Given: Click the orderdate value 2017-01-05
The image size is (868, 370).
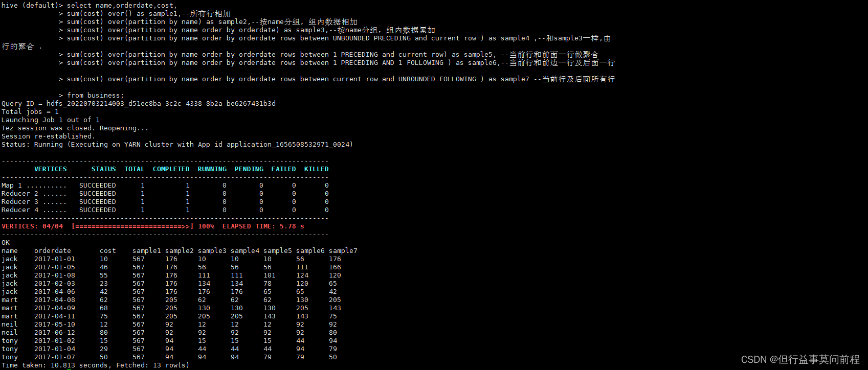Looking at the screenshot, I should (55, 267).
